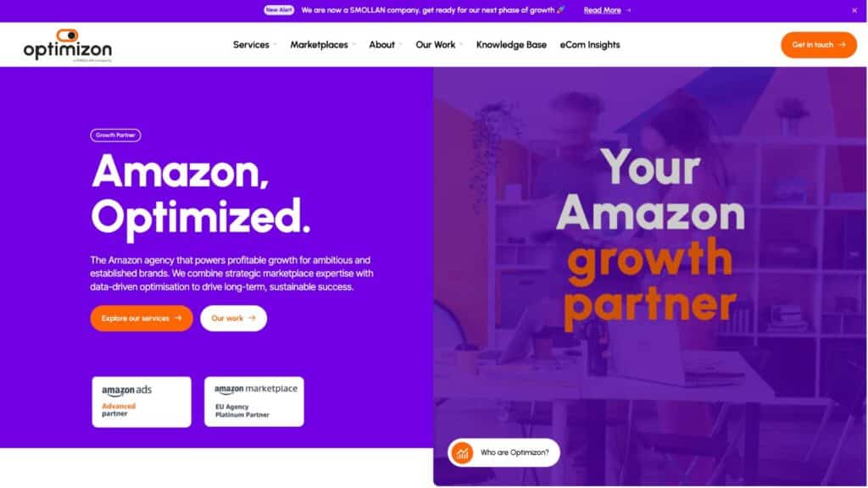
Task: Expand the Marketplaces dropdown menu
Action: click(x=323, y=45)
